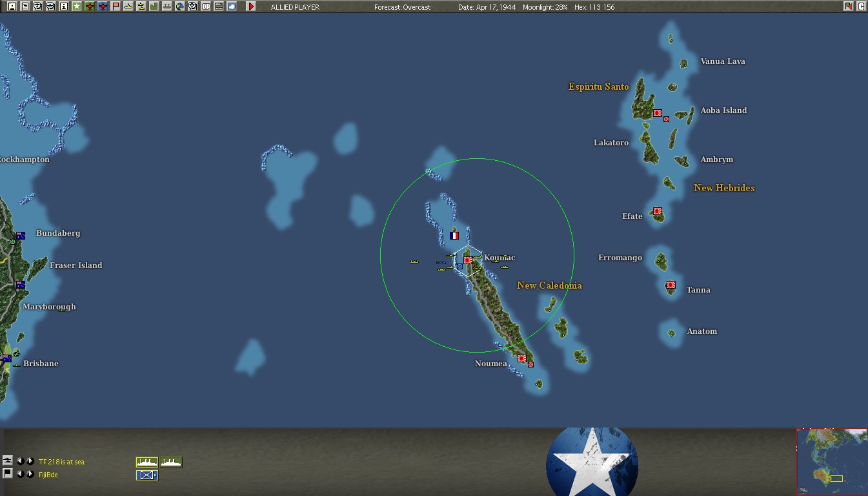The image size is (868, 496).
Task: Select the Australian flag at Brisbane
Action: coord(7,358)
